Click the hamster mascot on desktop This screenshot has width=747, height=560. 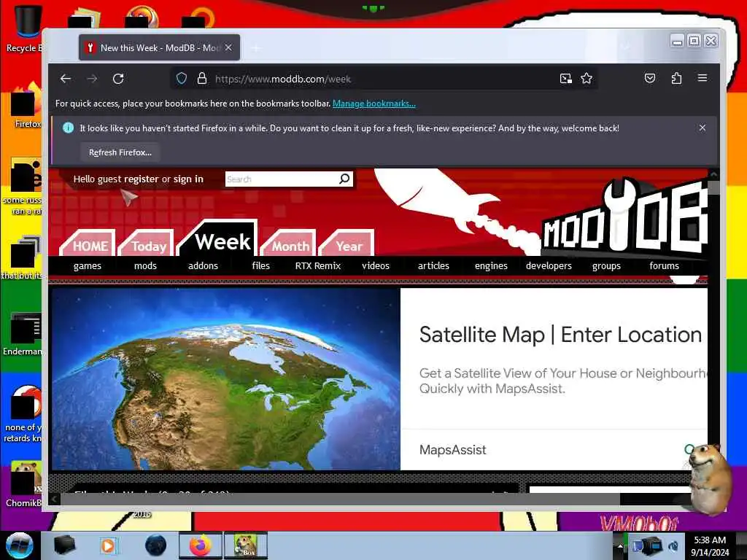tap(709, 478)
